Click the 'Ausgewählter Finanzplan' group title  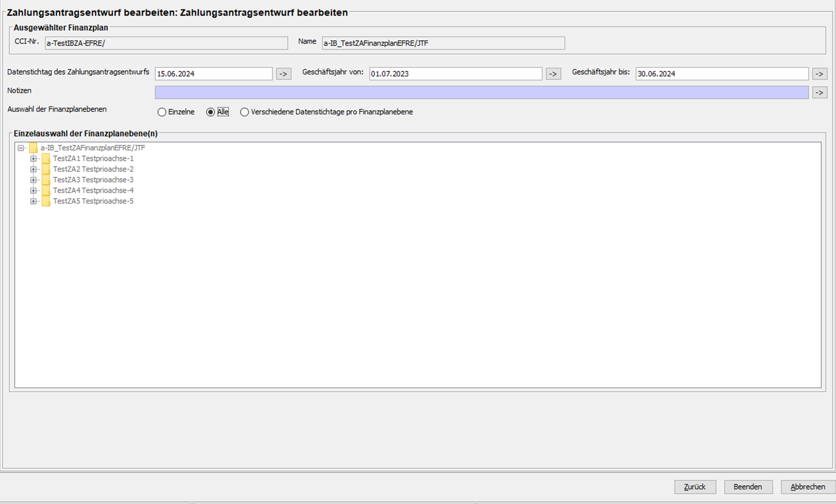(x=61, y=28)
